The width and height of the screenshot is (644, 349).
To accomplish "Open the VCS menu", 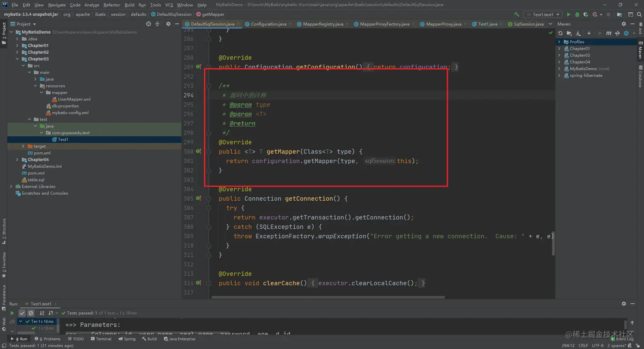I will pos(169,5).
